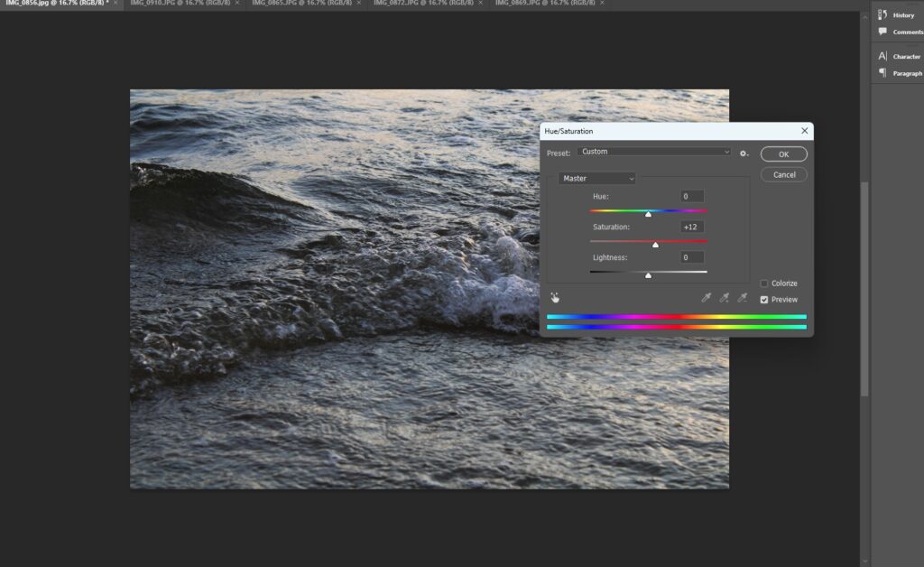Click the "Preset:" label
The image size is (924, 567).
(558, 153)
